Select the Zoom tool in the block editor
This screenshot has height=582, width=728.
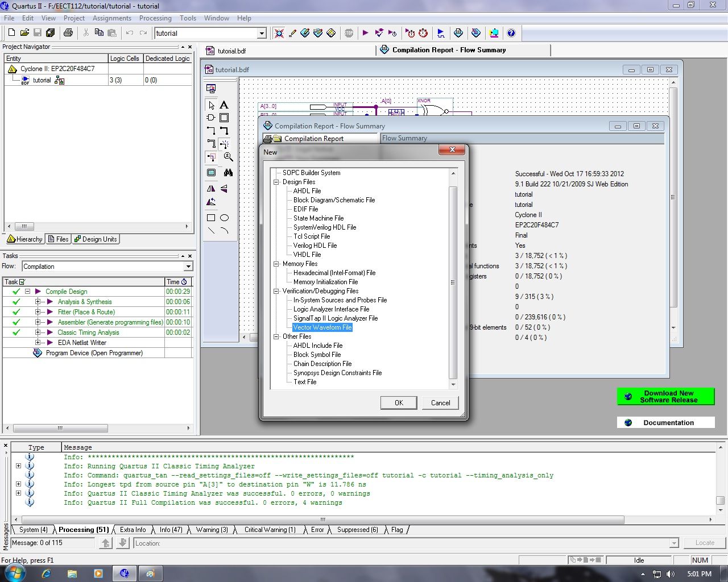point(228,157)
